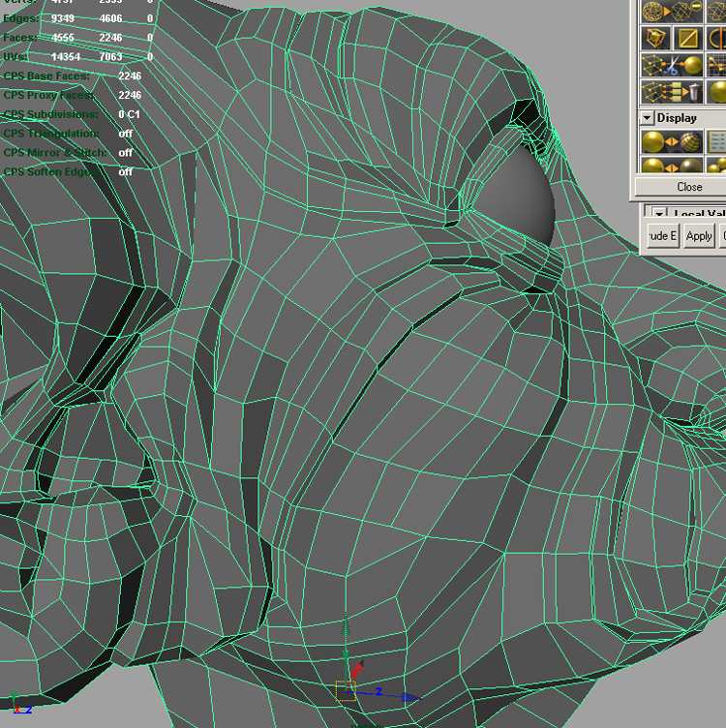Click the blue Z-axis manipulator arrow
This screenshot has height=728, width=726.
[410, 696]
